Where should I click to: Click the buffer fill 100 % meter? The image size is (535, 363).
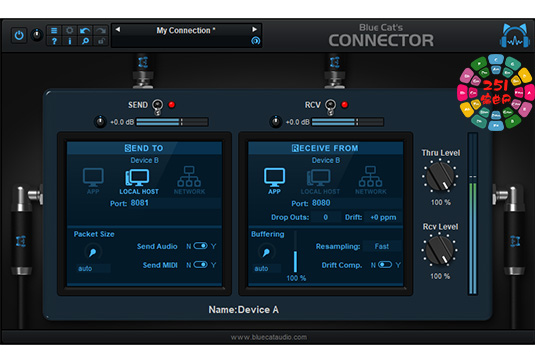[295, 252]
